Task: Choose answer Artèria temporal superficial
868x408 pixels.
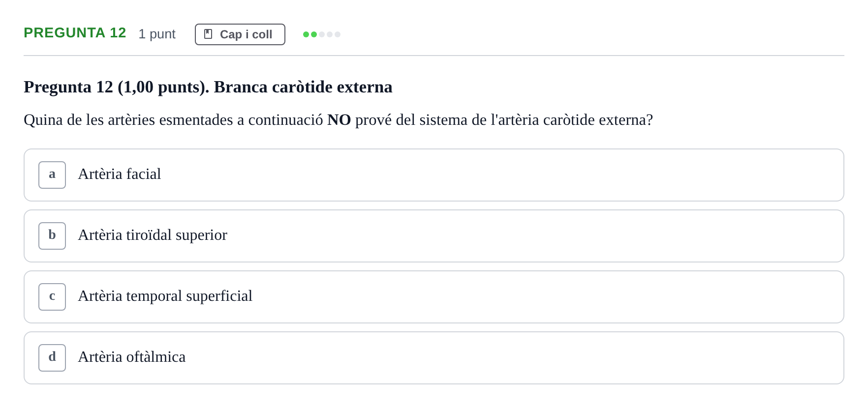Action: (434, 297)
